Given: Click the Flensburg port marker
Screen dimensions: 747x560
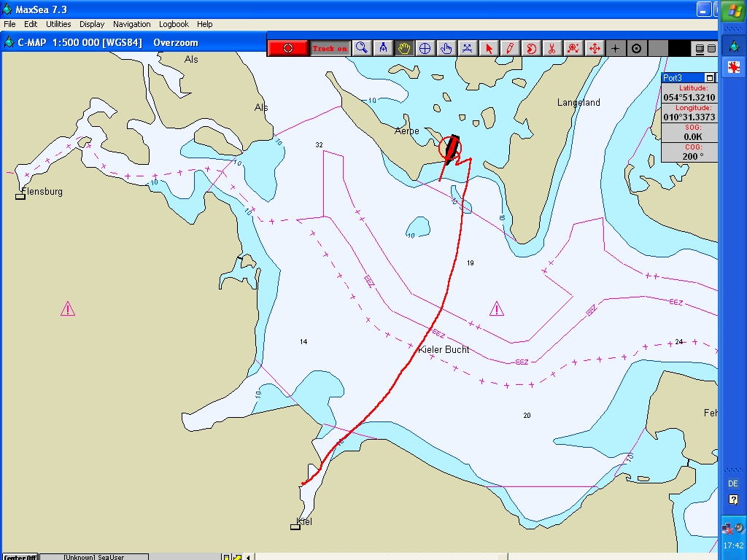Looking at the screenshot, I should (x=20, y=196).
